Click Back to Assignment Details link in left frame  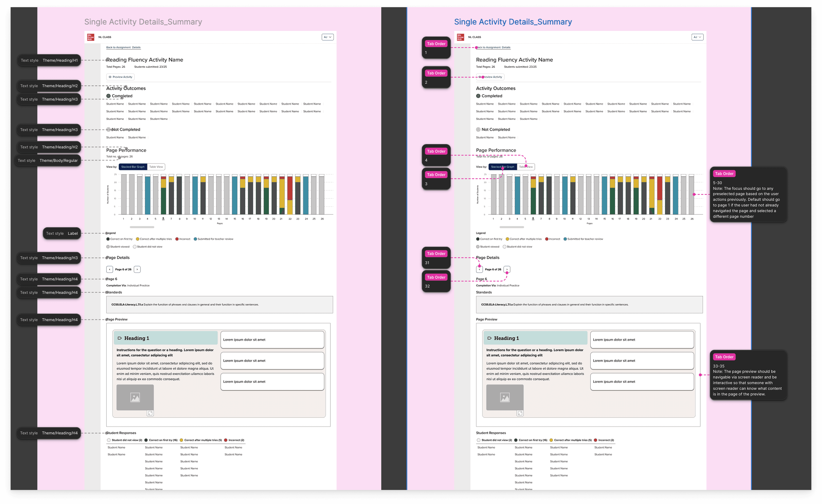click(123, 47)
